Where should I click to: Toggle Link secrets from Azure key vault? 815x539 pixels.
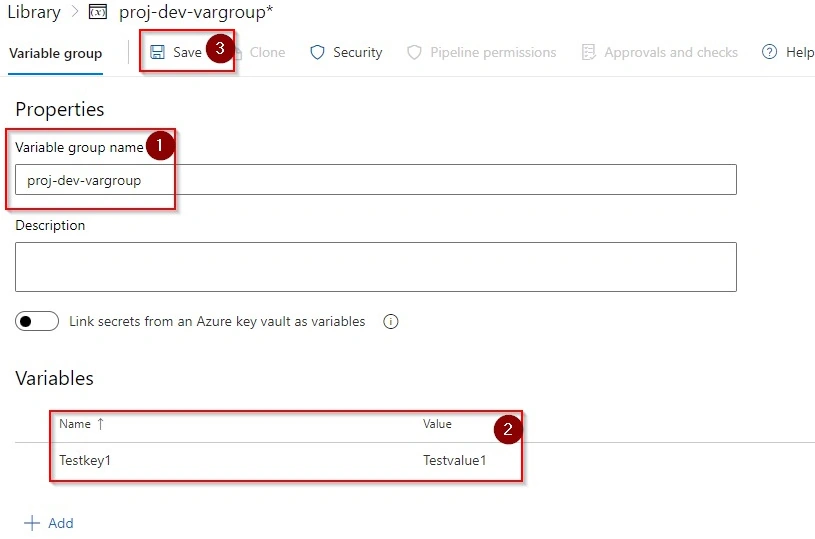pyautogui.click(x=37, y=321)
